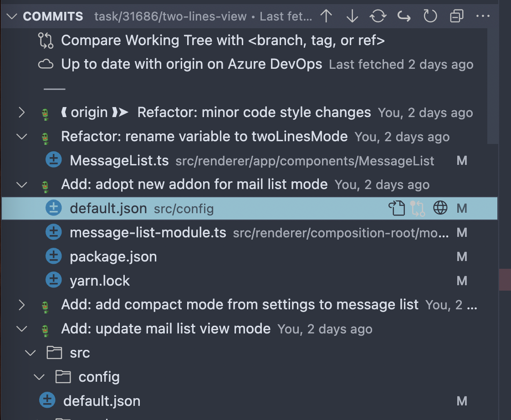The width and height of the screenshot is (511, 420).
Task: Click Up to date with origin on Azure DevOps
Action: (x=192, y=64)
